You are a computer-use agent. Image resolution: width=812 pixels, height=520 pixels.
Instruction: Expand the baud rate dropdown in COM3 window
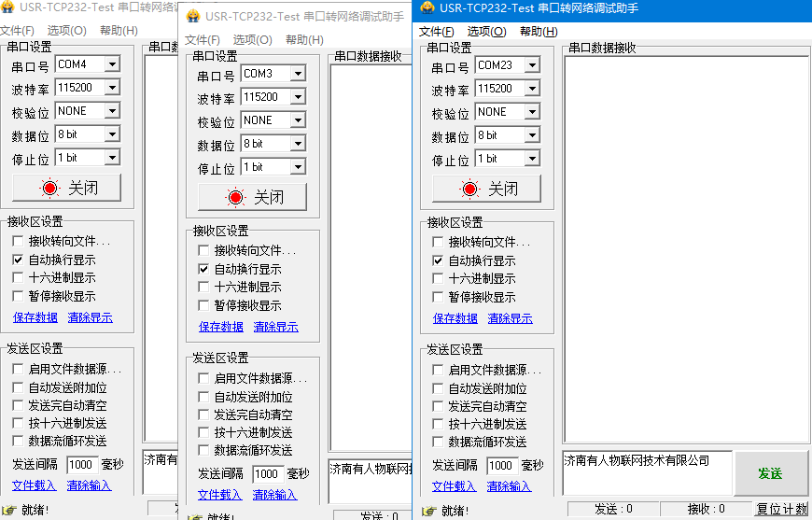click(298, 97)
